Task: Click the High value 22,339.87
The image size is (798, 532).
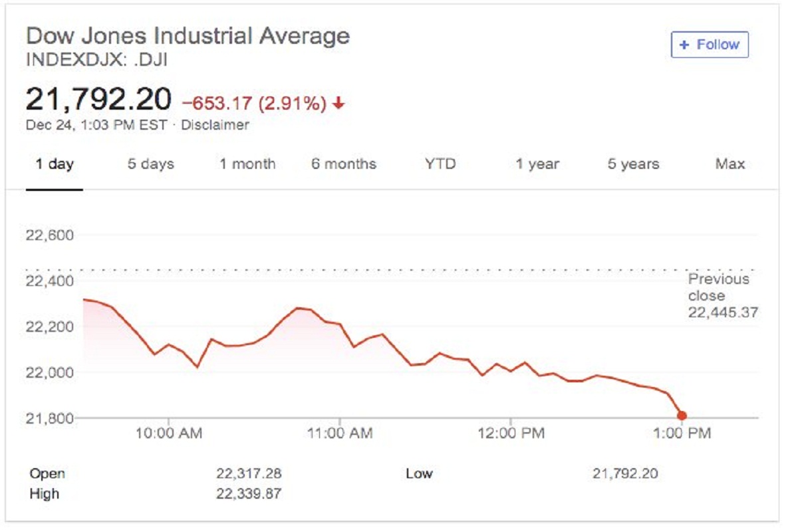Action: pyautogui.click(x=249, y=494)
